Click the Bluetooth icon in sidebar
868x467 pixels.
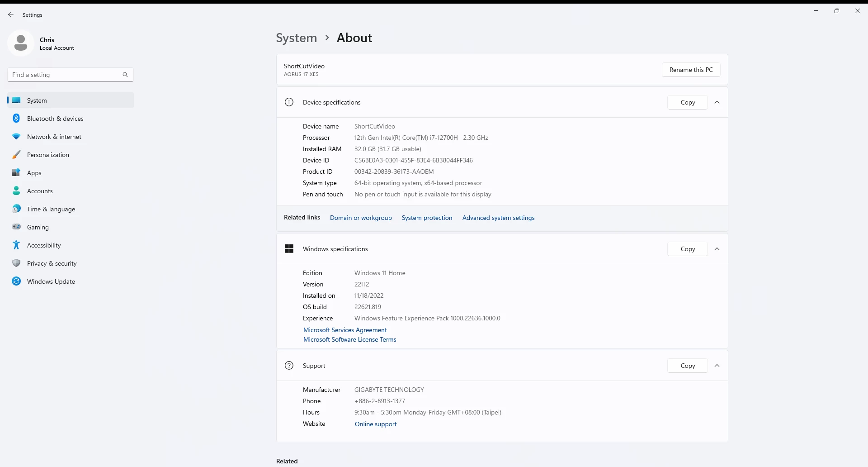point(16,119)
